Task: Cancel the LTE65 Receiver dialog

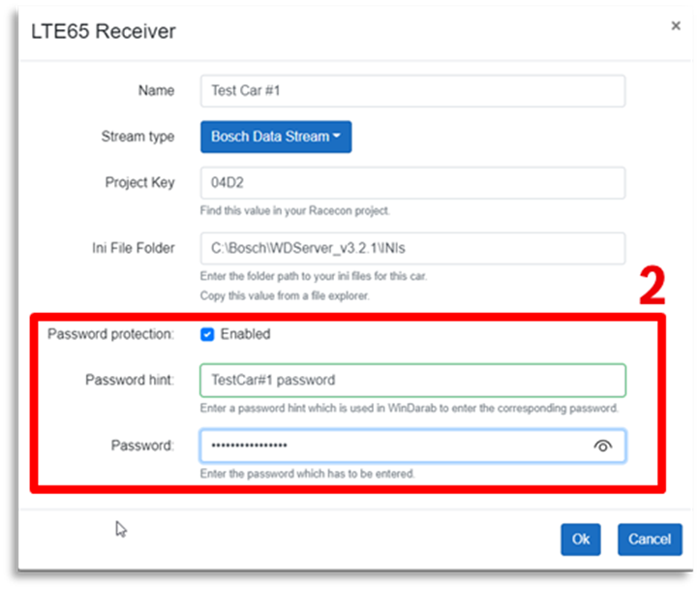Action: pos(649,540)
